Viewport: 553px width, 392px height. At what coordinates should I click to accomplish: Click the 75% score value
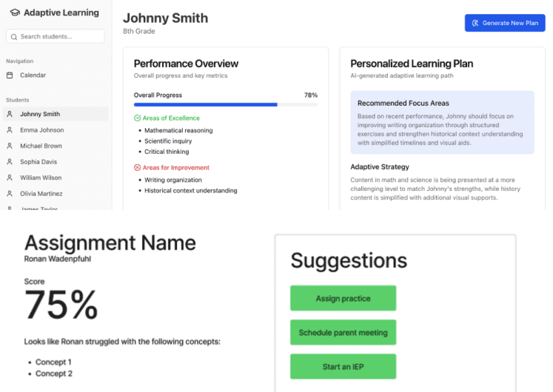(61, 305)
